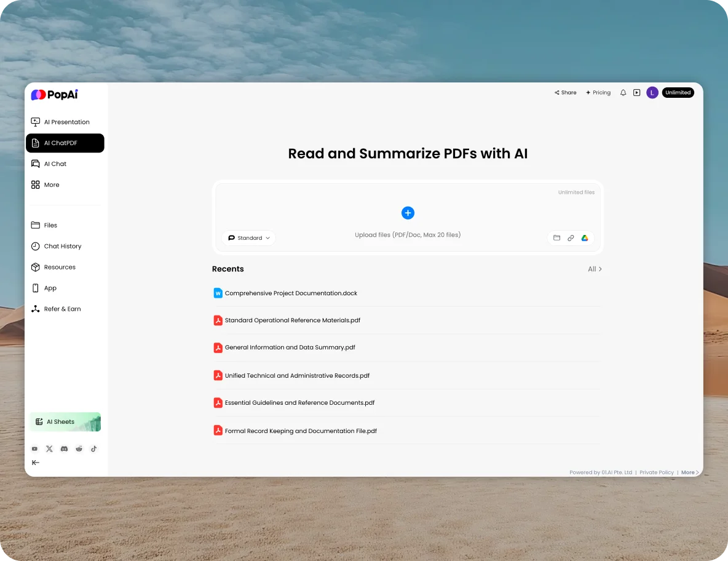Open the Files section

pyautogui.click(x=50, y=225)
